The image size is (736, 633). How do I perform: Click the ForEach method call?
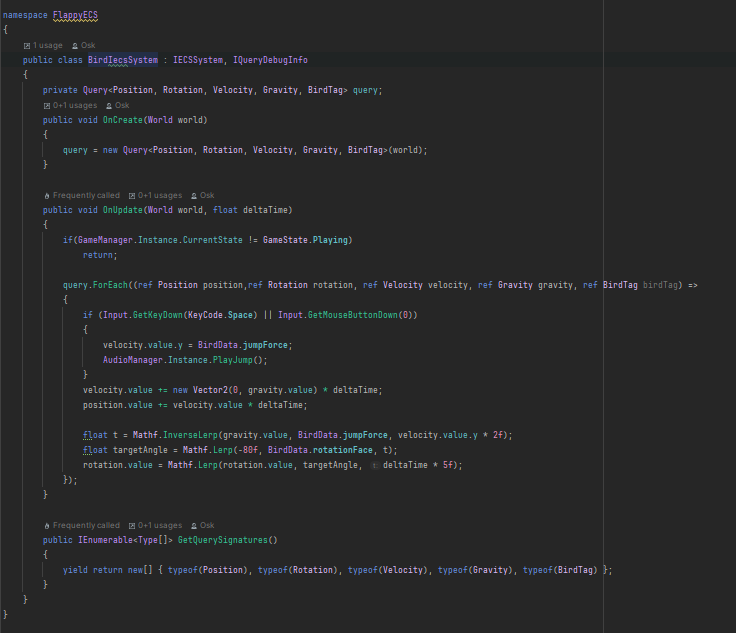110,285
